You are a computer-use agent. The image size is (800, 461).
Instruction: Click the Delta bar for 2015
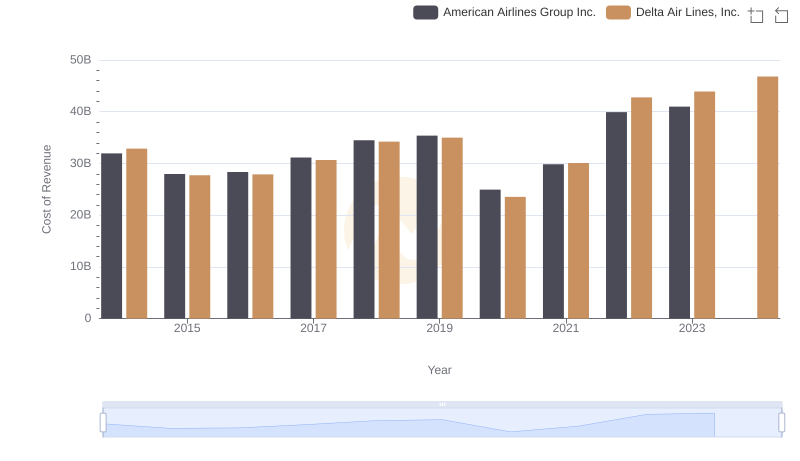[x=199, y=247]
